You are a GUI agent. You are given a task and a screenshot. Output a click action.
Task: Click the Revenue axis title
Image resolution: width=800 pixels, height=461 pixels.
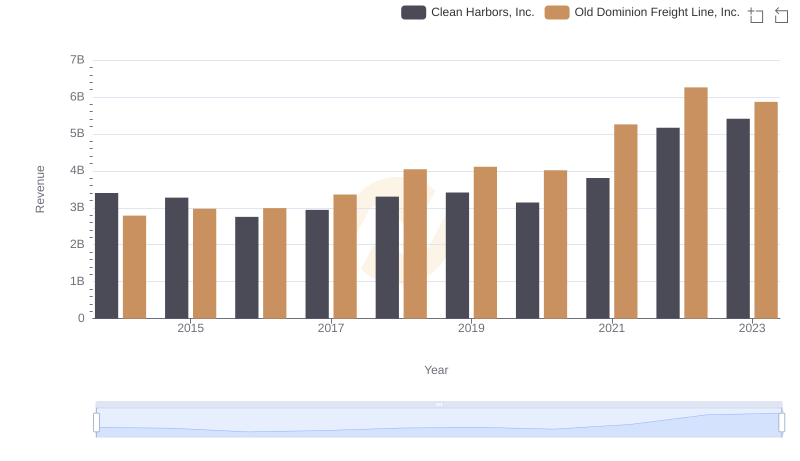pyautogui.click(x=40, y=189)
